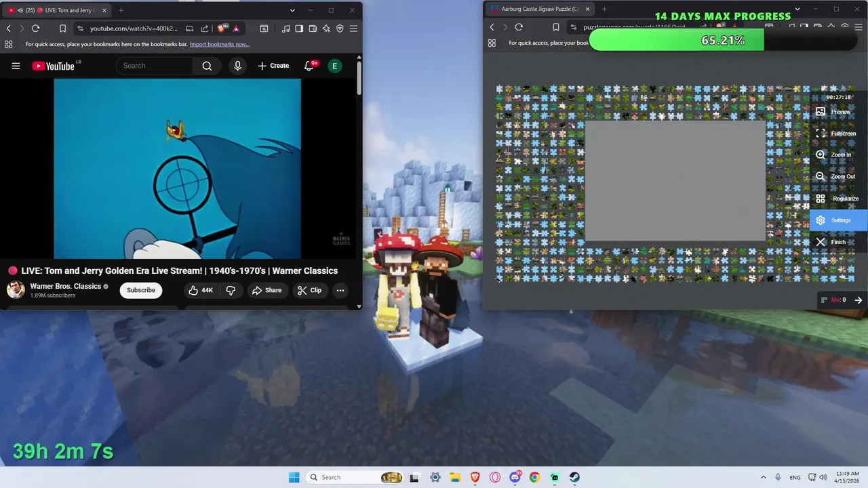Viewport: 868px width, 488px height.
Task: Close the Aarburg Castle Jigsaw Puzzle tab
Action: pos(587,9)
